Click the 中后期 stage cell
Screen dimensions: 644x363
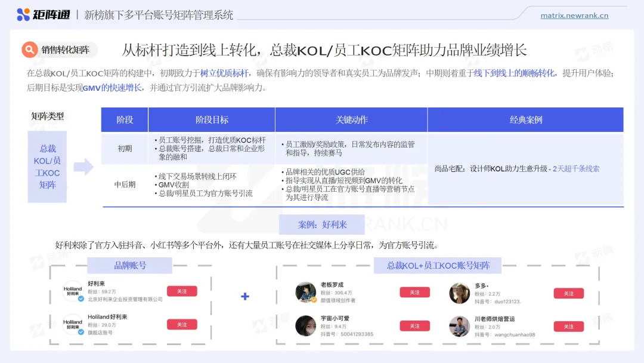(x=125, y=184)
